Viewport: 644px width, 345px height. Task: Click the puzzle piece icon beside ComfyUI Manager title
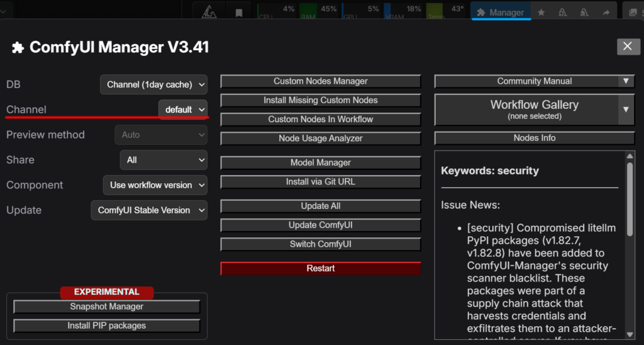tap(18, 48)
